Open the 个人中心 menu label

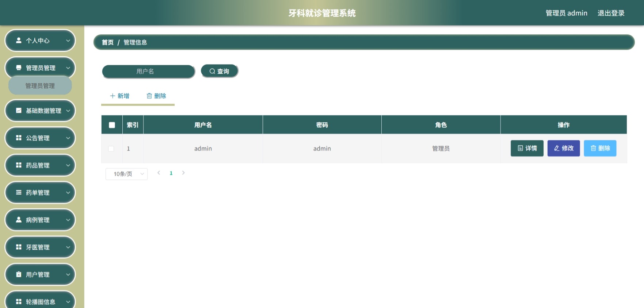38,41
